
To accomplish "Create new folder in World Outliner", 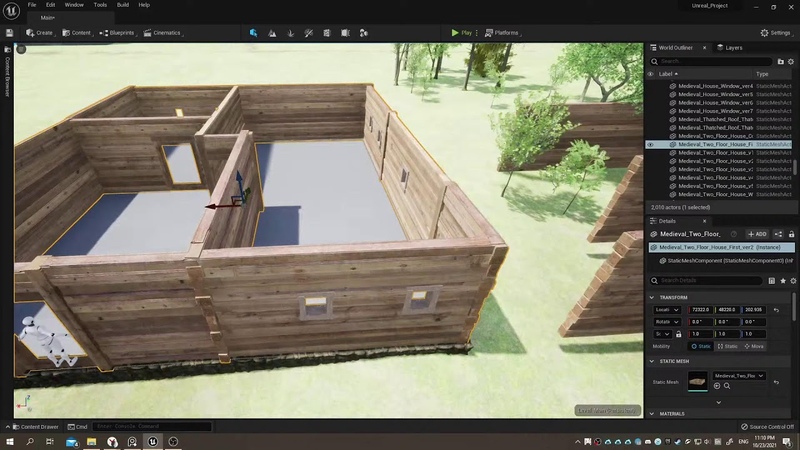I will point(781,61).
